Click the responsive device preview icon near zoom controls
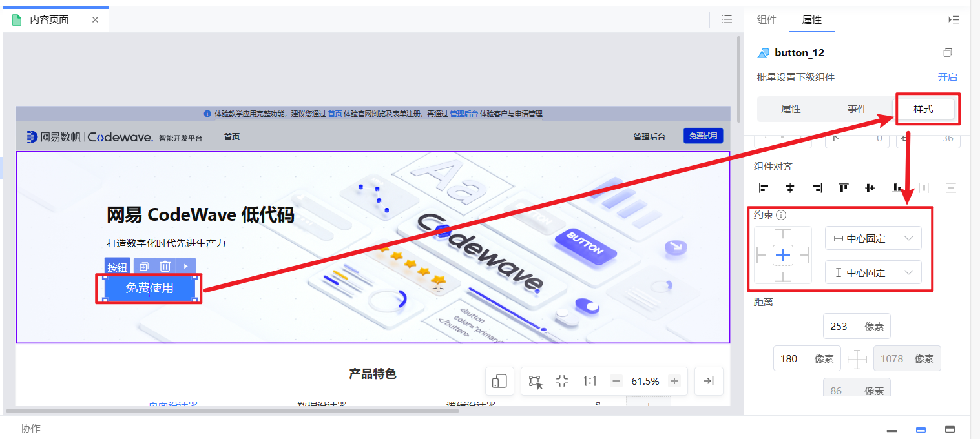 pyautogui.click(x=499, y=381)
